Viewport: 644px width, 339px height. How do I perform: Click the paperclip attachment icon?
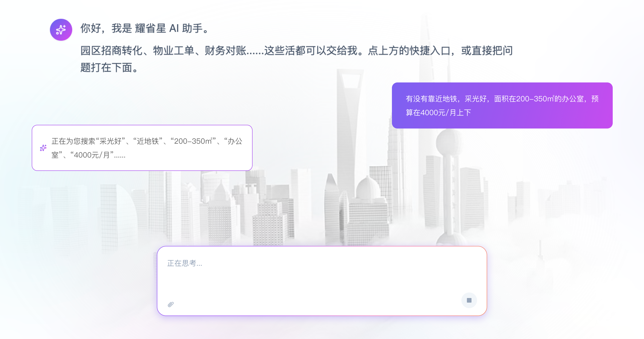[171, 304]
